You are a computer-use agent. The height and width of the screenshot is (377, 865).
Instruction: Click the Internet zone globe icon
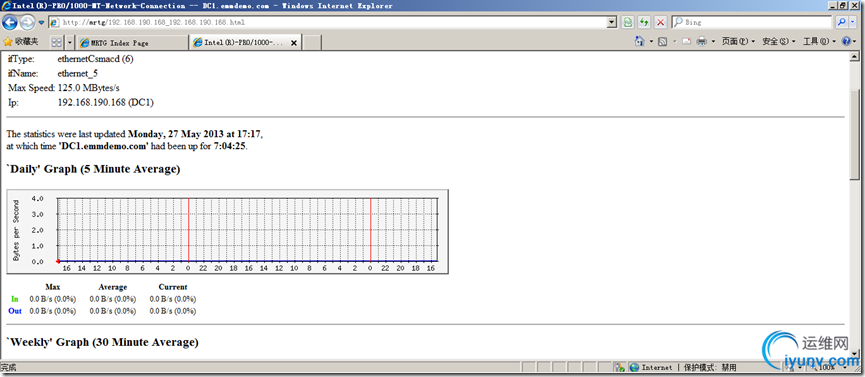634,367
